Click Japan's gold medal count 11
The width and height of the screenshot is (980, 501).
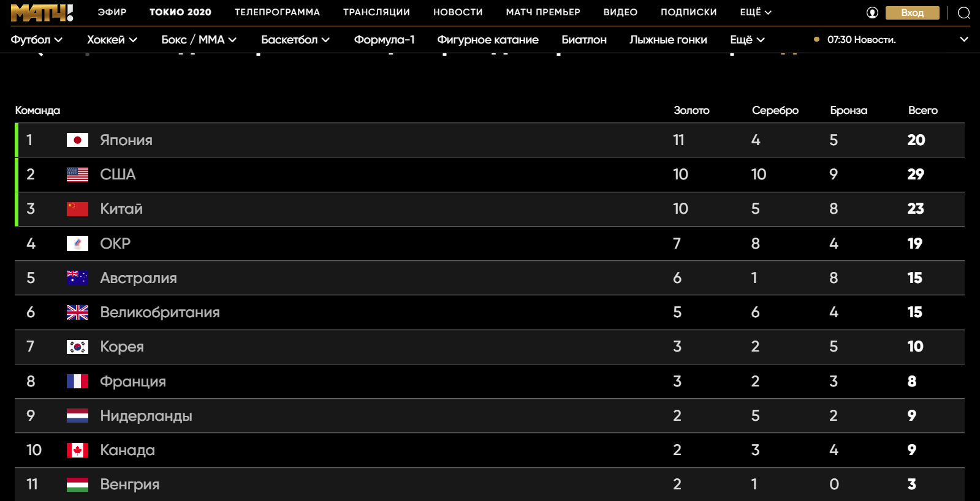pyautogui.click(x=678, y=140)
